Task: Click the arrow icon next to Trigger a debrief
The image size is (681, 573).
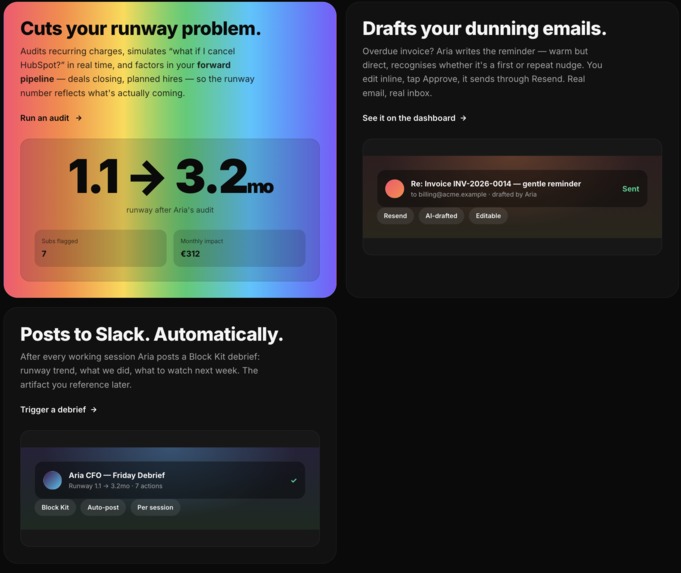Action: tap(94, 409)
